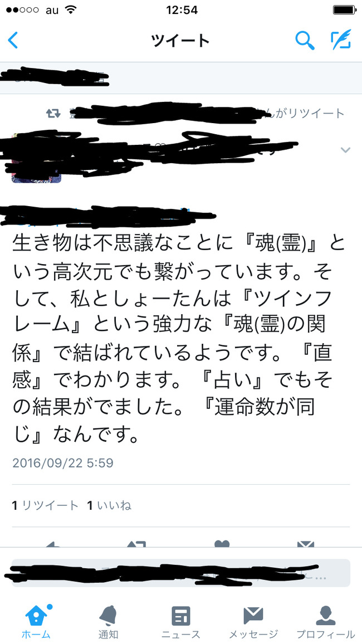This screenshot has width=362, height=644.
Task: Tap the tweet timestamp 2016/09/22 5:59
Action: [63, 463]
